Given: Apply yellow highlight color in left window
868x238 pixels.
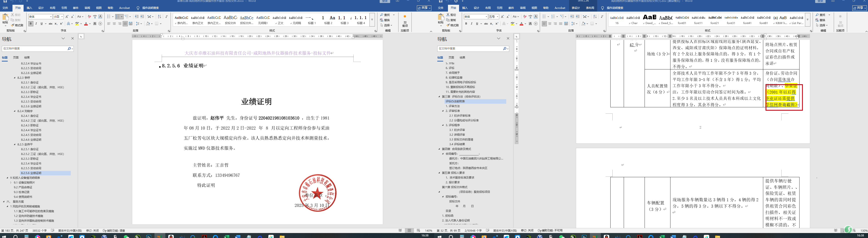Looking at the screenshot, I should click(x=77, y=24).
